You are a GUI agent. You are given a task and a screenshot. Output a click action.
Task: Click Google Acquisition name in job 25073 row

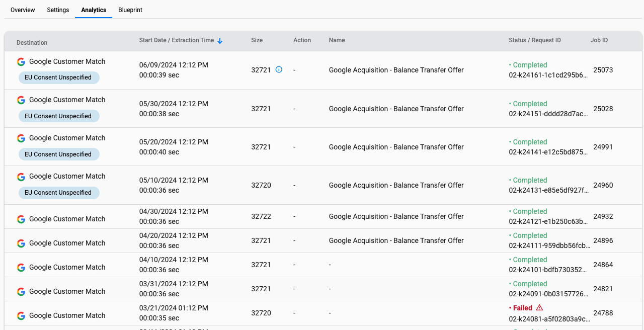[396, 70]
